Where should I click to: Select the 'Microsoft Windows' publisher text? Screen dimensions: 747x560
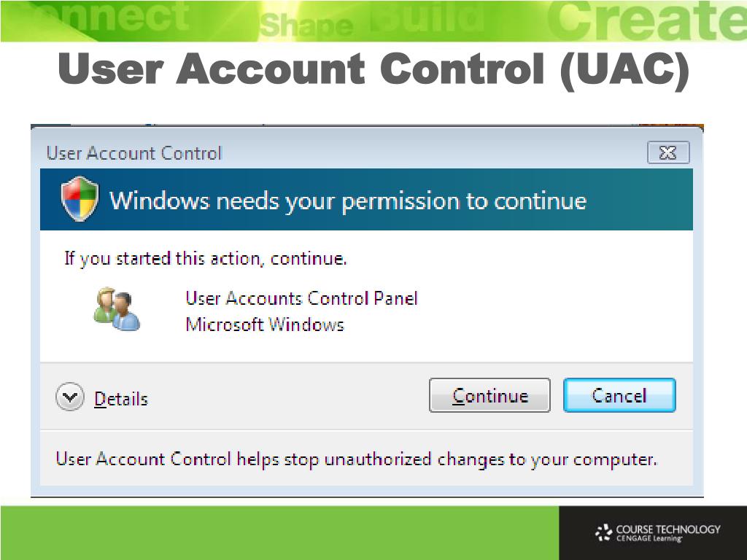265,324
